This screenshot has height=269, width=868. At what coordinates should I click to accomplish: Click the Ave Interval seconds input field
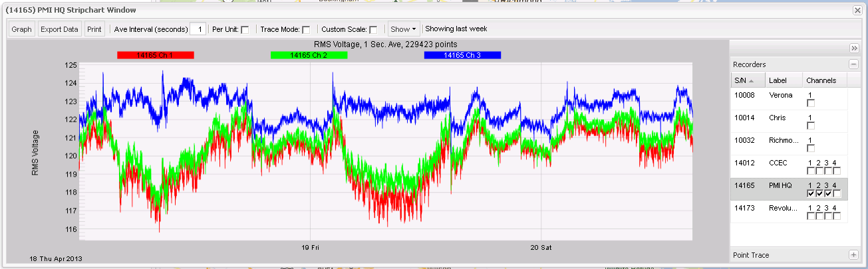[x=198, y=29]
